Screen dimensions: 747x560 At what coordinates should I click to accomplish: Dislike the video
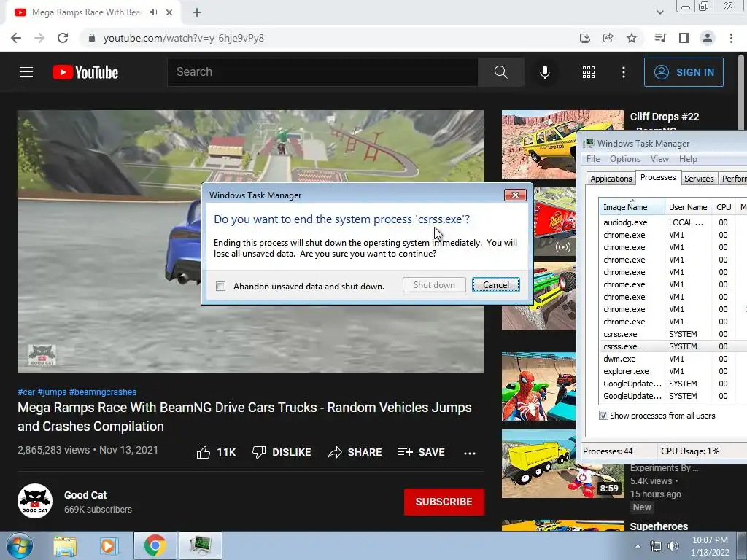[x=282, y=452]
